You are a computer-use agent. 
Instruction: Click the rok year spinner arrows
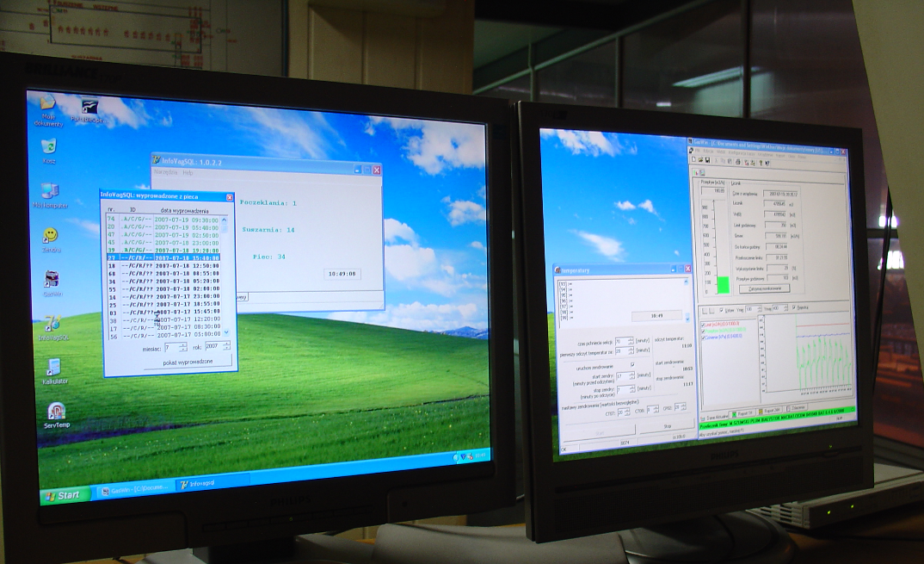point(226,345)
